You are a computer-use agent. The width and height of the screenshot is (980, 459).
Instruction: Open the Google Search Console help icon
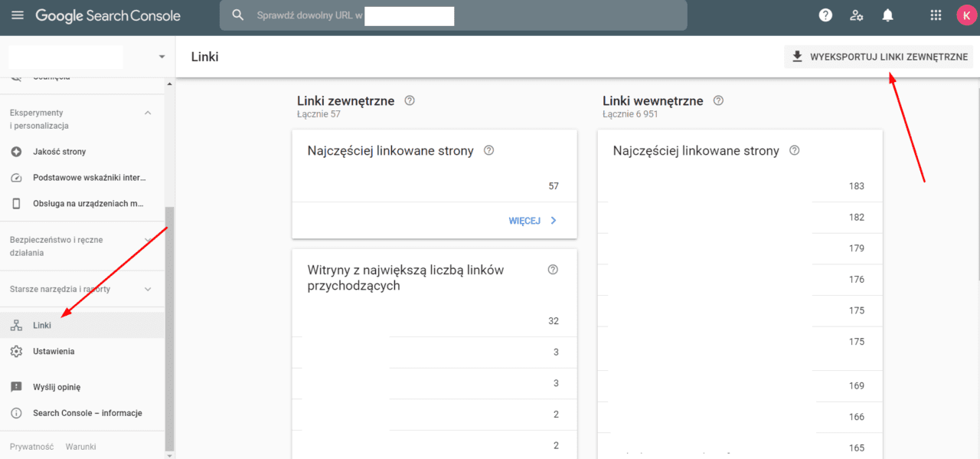(825, 15)
